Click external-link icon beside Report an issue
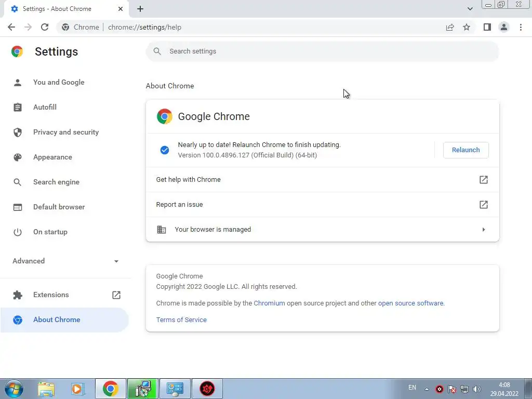 [484, 205]
